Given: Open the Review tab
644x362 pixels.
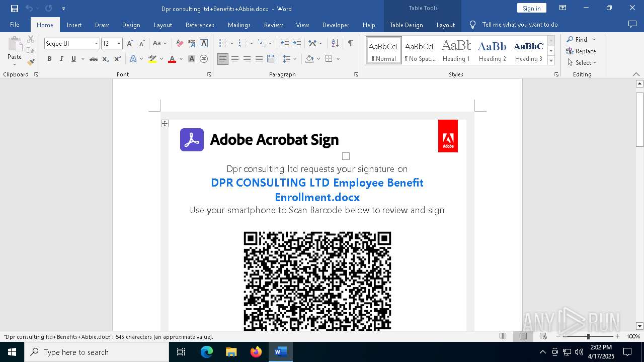Looking at the screenshot, I should (x=273, y=25).
